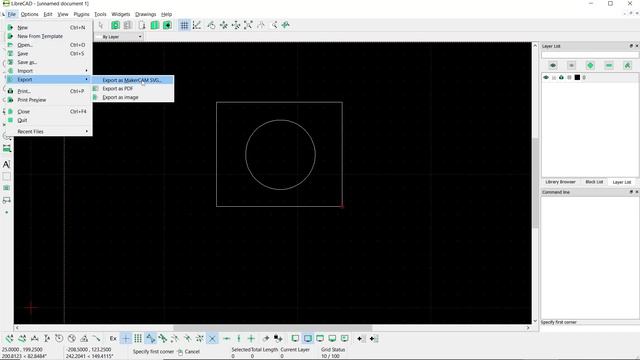Switch to Block List tab
This screenshot has width=640, height=360.
click(x=594, y=182)
